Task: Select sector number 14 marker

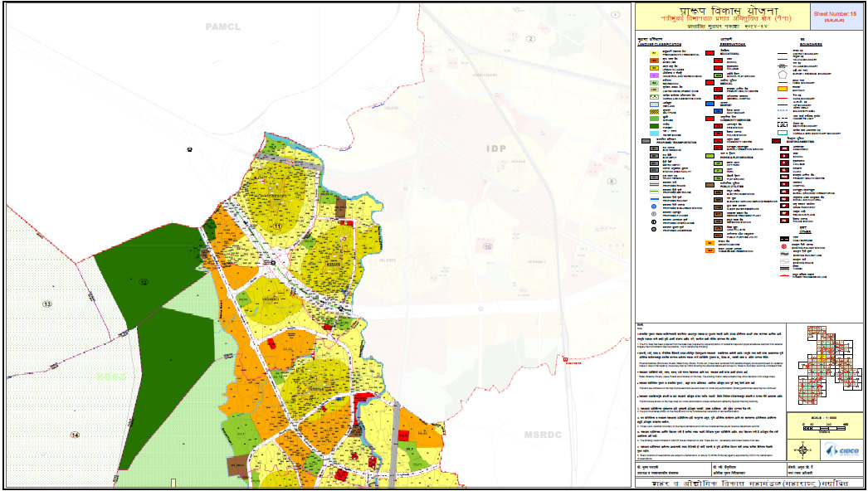Action: point(75,435)
